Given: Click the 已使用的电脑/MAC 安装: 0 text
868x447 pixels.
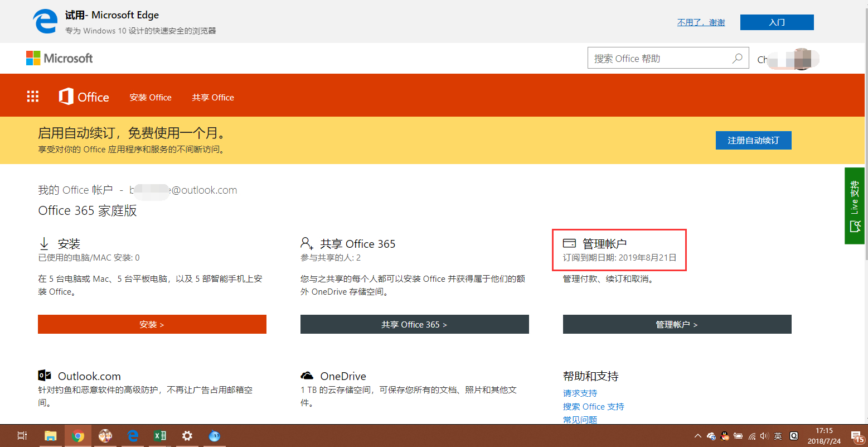Looking at the screenshot, I should pyautogui.click(x=89, y=258).
